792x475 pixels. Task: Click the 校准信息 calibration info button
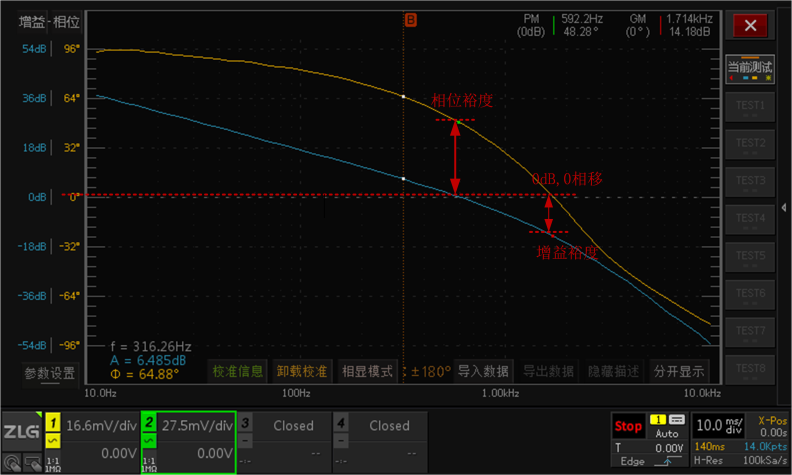tap(238, 371)
